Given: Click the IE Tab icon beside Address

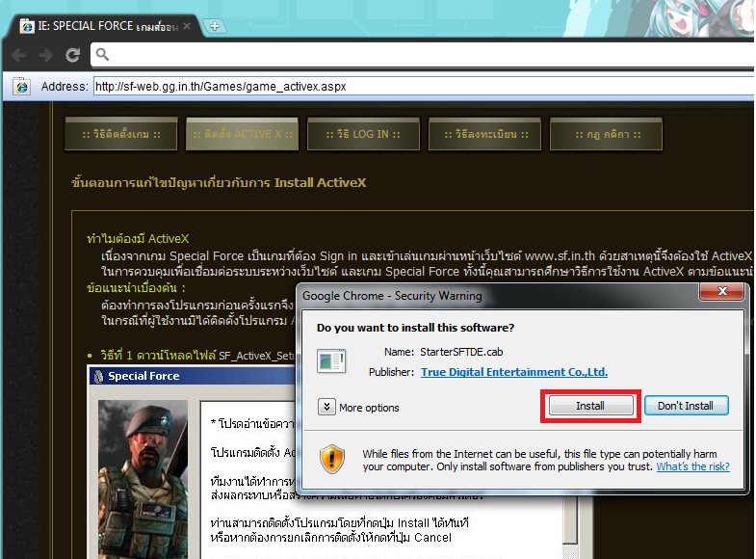Looking at the screenshot, I should point(22,87).
